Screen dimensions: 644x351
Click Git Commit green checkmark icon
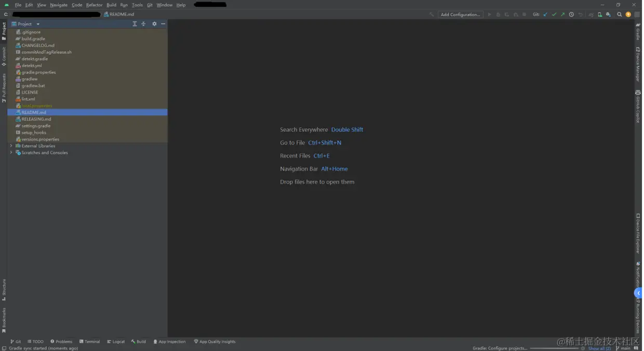click(x=554, y=15)
